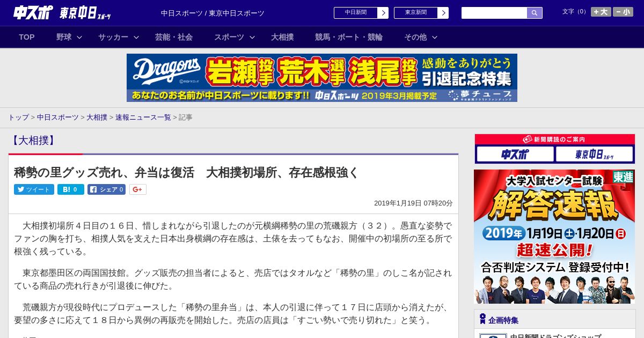Decrease text size with the －小 button
Image resolution: width=644 pixels, height=338 pixels.
tap(623, 12)
